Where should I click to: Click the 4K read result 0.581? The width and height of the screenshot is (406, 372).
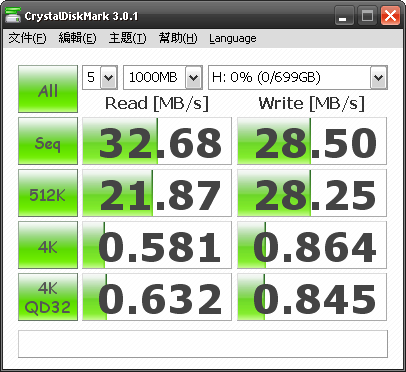pyautogui.click(x=157, y=245)
